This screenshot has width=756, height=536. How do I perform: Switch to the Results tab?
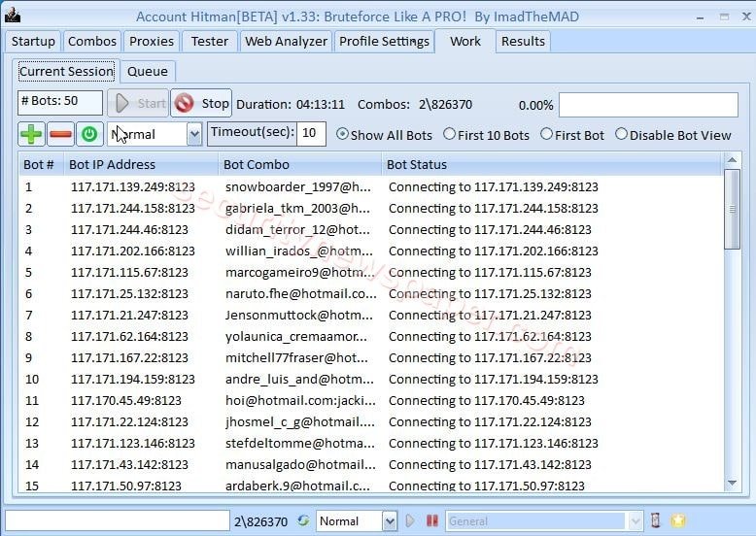pos(523,42)
